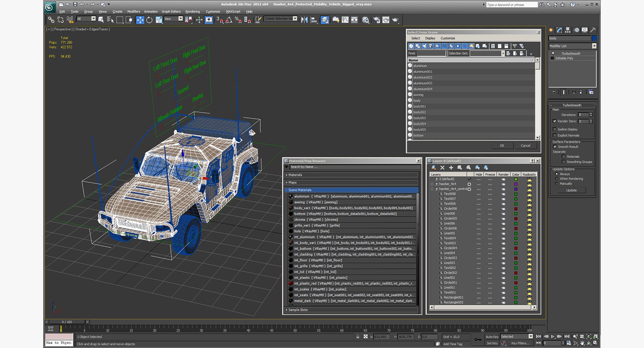
Task: Click Cancel in Select From Scene dialog
Action: [525, 146]
